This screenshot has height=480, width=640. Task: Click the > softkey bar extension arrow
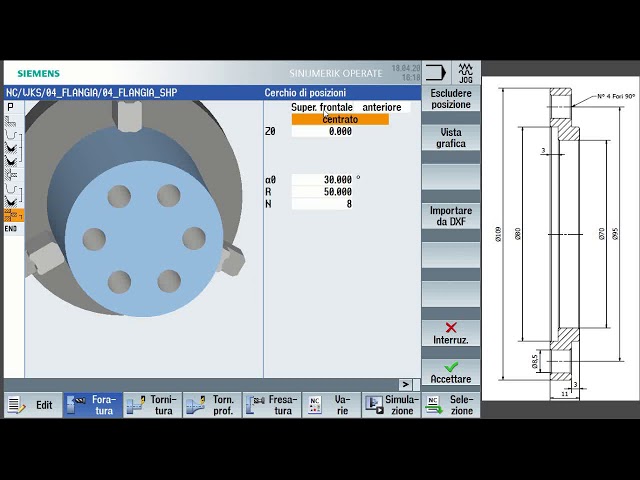pyautogui.click(x=405, y=384)
